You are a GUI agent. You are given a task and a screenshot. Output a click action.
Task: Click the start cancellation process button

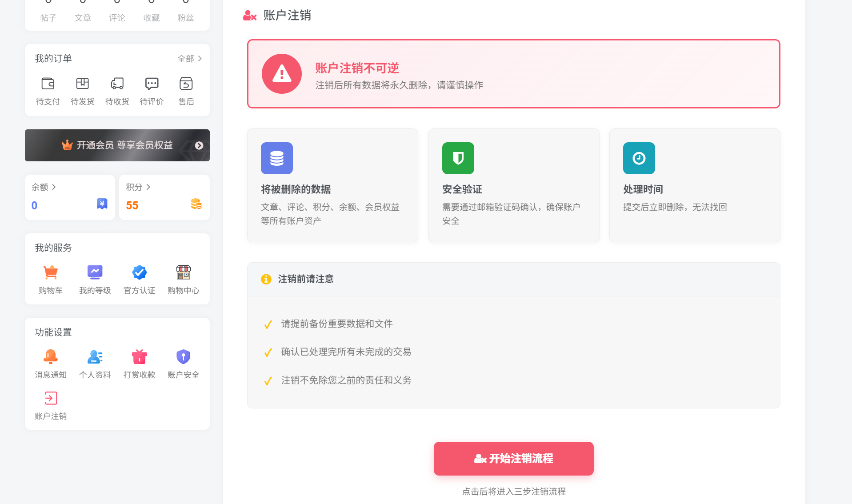513,458
